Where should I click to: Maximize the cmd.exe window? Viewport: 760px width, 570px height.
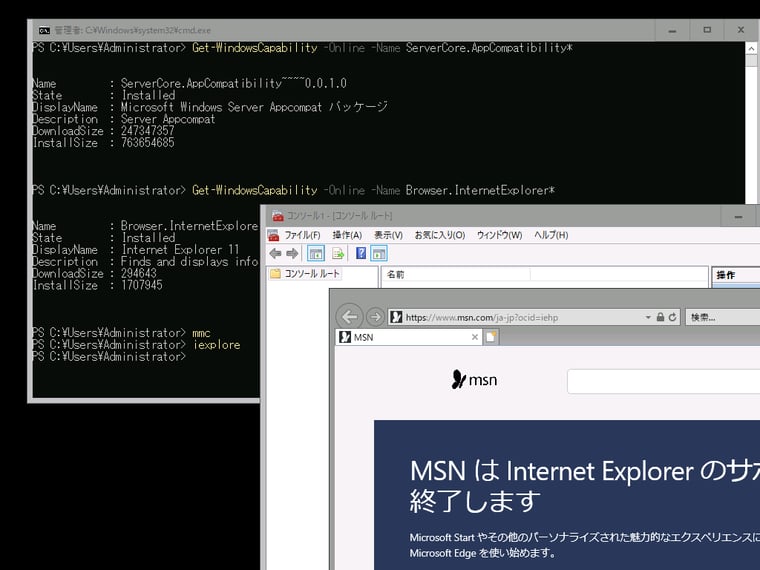click(x=707, y=30)
